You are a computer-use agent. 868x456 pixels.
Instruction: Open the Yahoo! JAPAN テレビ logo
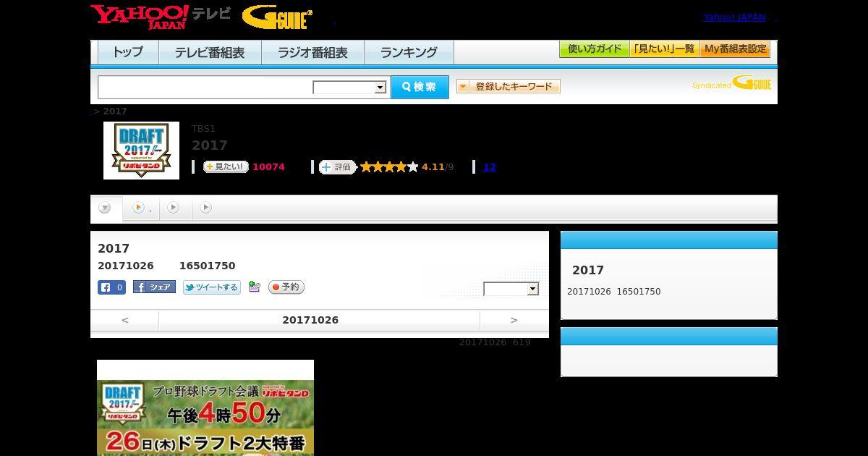161,17
